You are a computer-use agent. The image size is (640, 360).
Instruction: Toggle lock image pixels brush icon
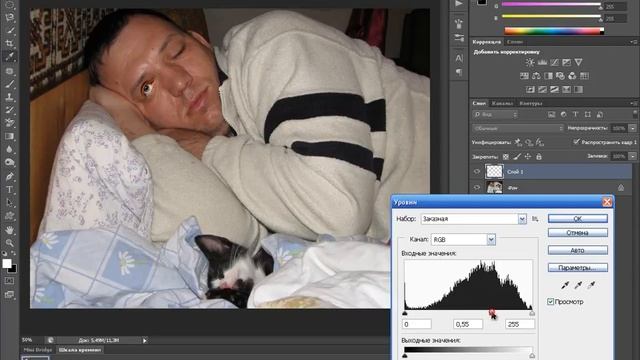[x=517, y=157]
